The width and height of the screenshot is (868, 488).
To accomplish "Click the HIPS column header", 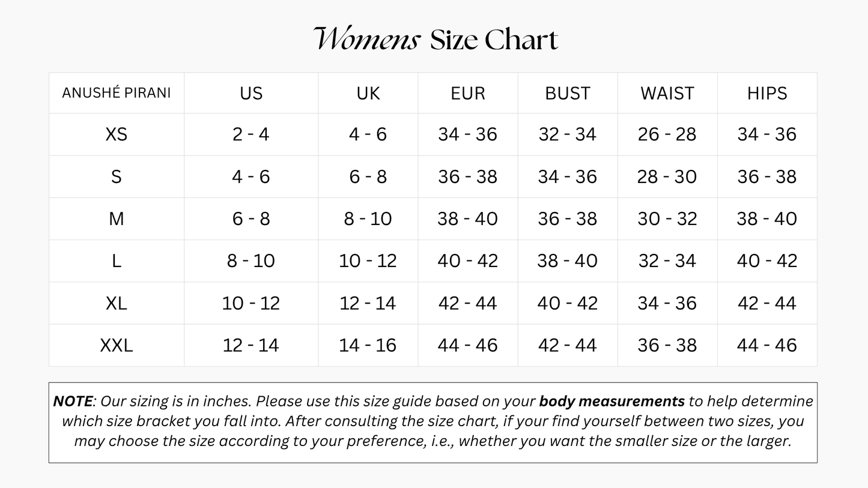I will tap(767, 93).
